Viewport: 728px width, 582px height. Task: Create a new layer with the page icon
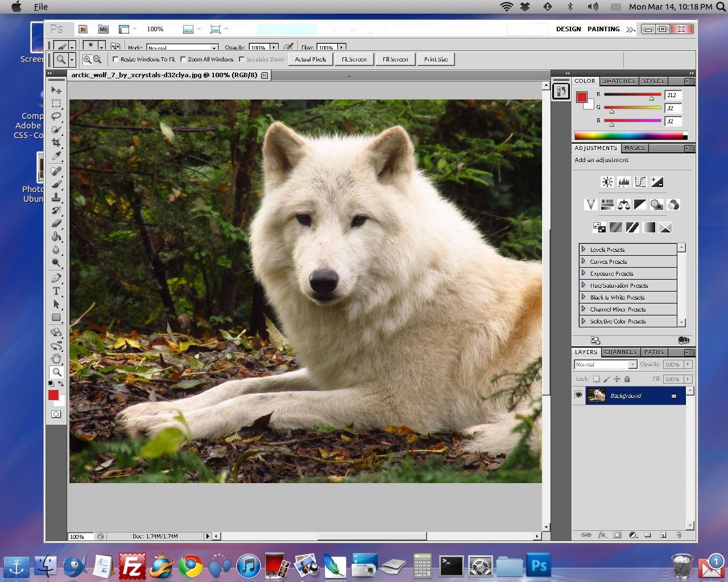tap(663, 535)
